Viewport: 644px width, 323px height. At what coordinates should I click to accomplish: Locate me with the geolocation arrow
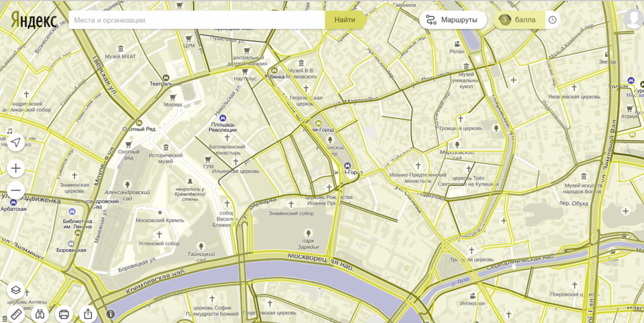(16, 143)
